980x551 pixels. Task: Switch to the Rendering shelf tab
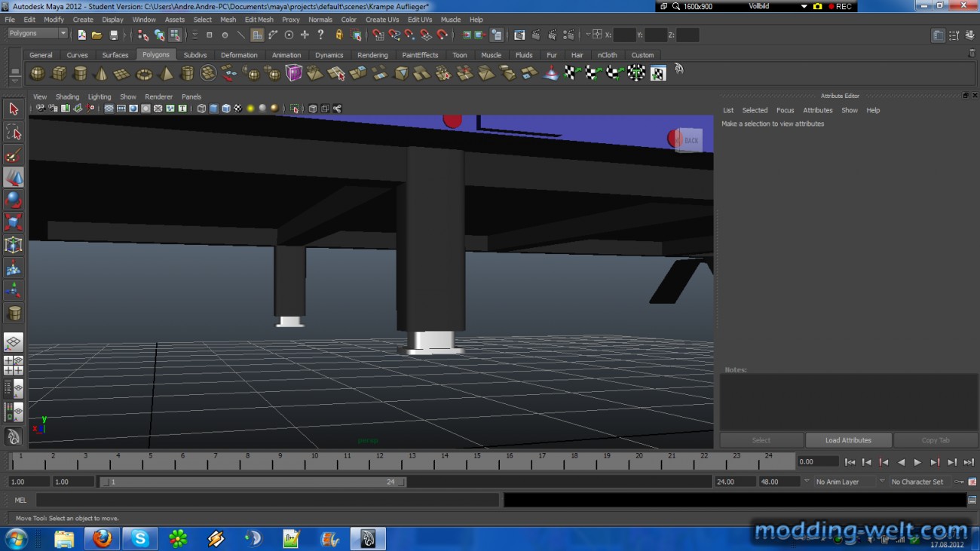tap(372, 55)
